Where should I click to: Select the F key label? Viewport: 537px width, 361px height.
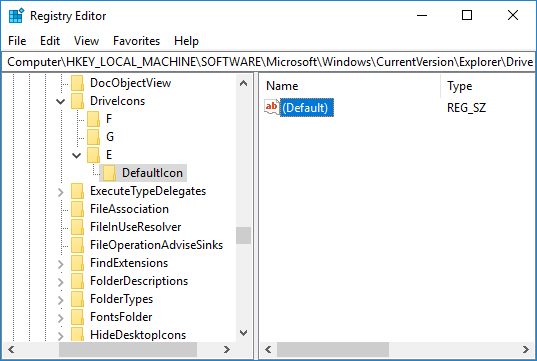click(x=109, y=119)
